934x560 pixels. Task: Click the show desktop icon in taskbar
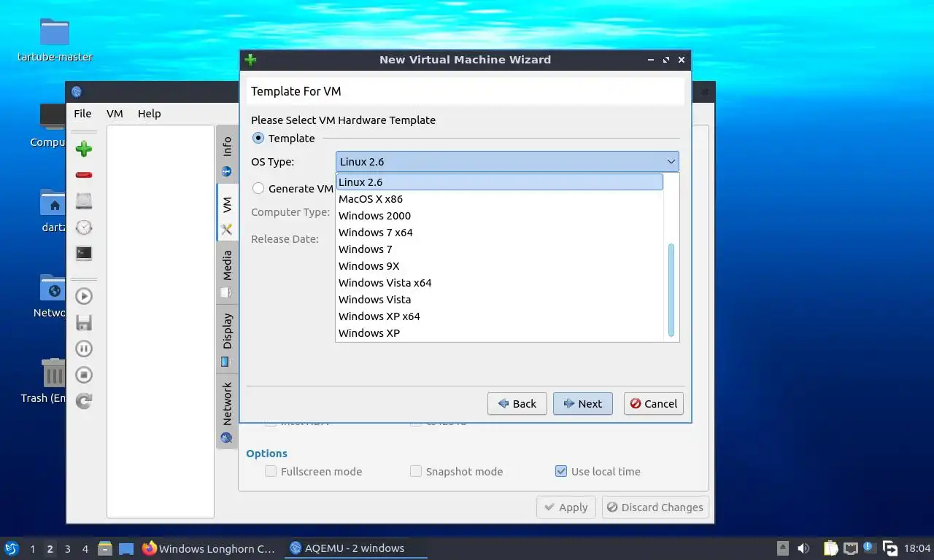pos(126,549)
